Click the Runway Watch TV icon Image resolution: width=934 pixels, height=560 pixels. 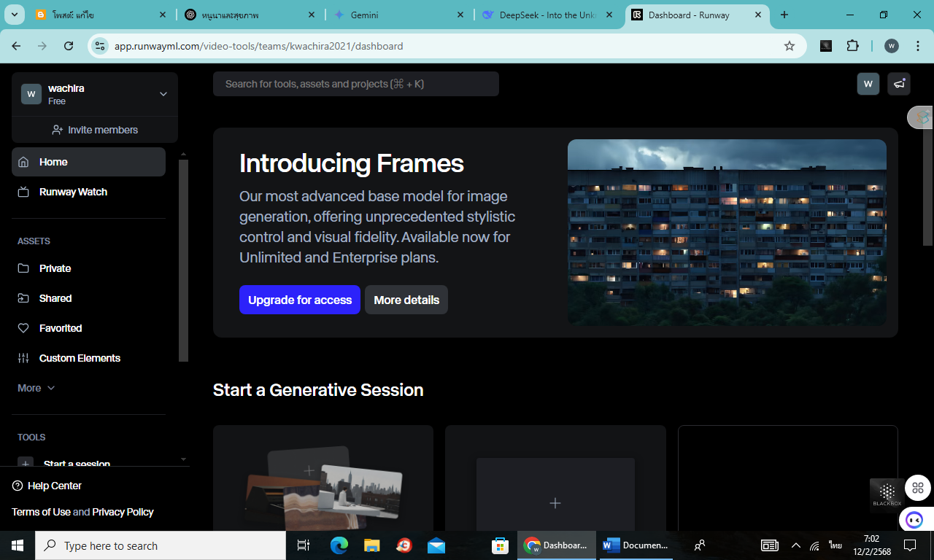pos(23,192)
